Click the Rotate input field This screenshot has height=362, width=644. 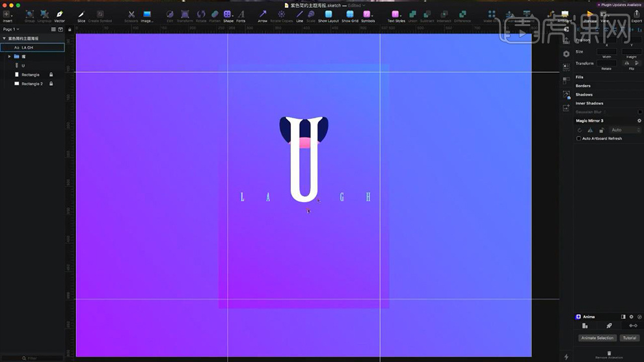tap(607, 63)
